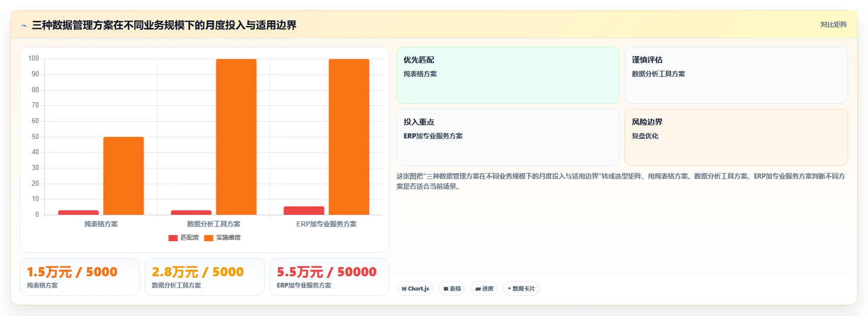Click the orange 实施难度 bar for ERP加专业服务方案
The height and width of the screenshot is (316, 868).
click(349, 137)
